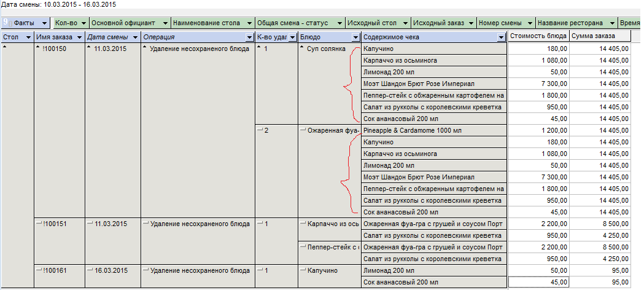Expand order !100161 row group

[x=39, y=270]
